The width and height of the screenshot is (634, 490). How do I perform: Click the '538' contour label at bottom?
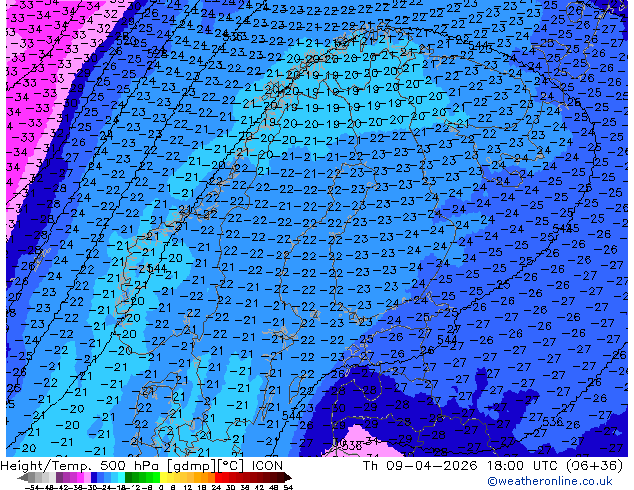click(352, 446)
